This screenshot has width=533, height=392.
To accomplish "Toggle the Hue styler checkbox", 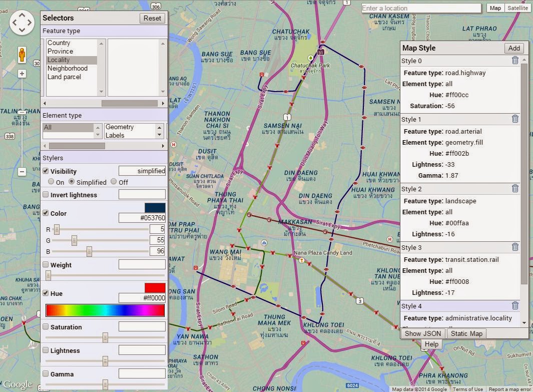I will (46, 293).
